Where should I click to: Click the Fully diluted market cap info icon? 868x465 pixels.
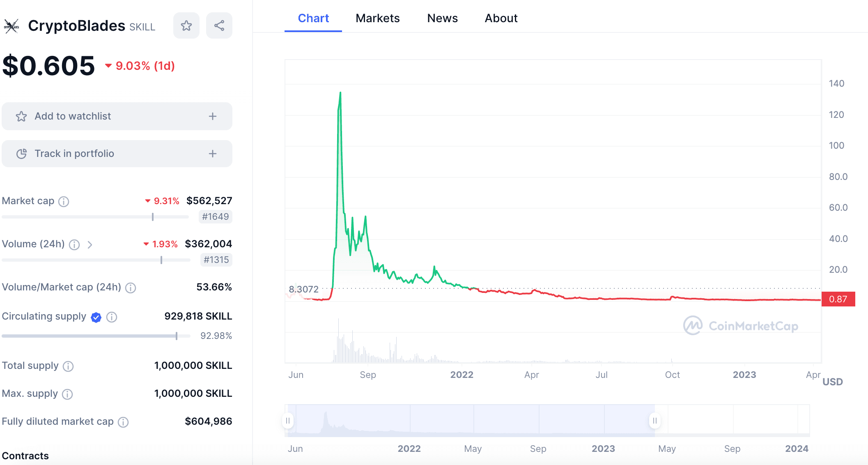[x=123, y=422]
